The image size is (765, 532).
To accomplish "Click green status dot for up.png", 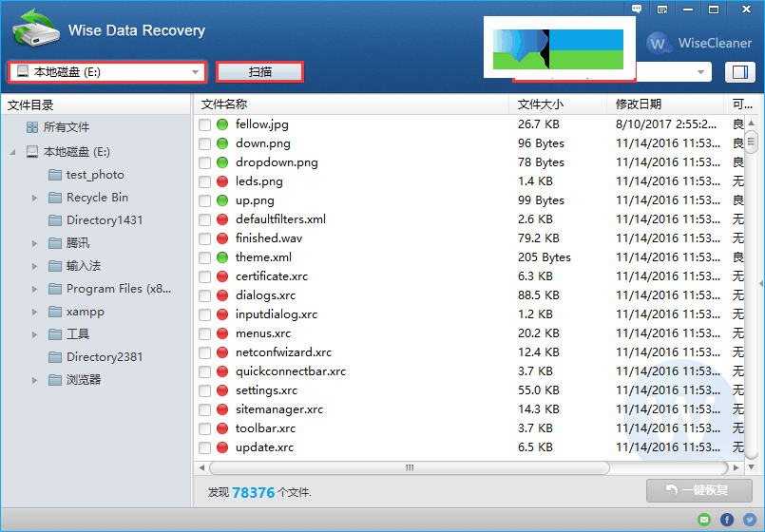I will point(222,200).
